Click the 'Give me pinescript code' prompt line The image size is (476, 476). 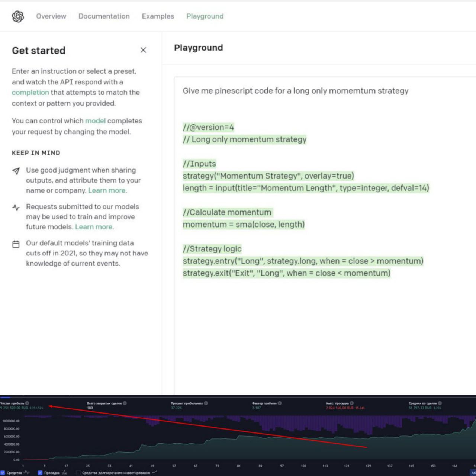[296, 91]
